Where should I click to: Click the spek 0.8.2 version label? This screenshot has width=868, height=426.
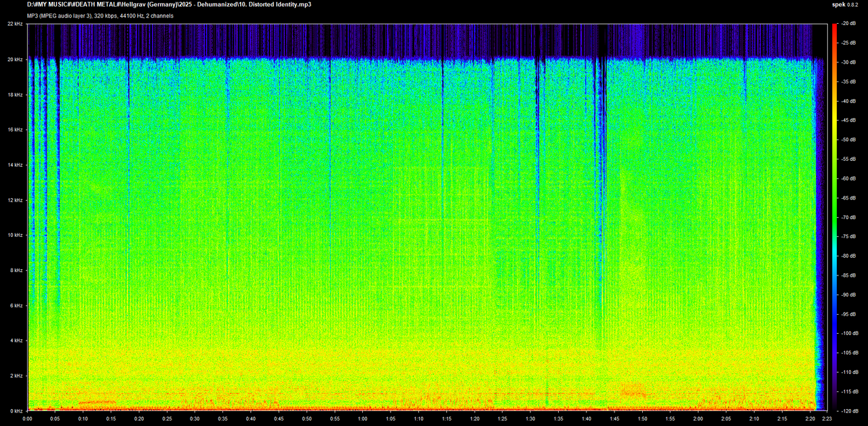(x=845, y=4)
